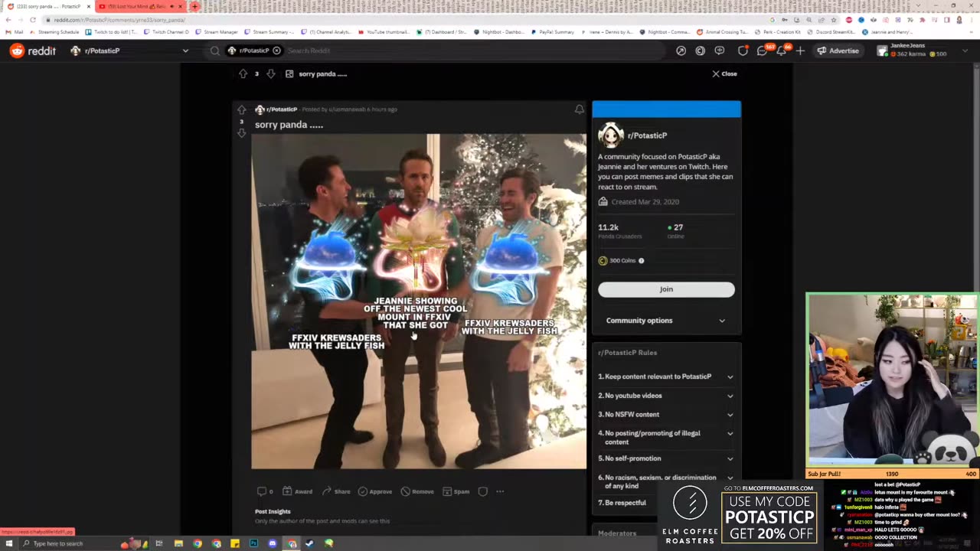Expand rule 3 No NSFW content

[666, 414]
